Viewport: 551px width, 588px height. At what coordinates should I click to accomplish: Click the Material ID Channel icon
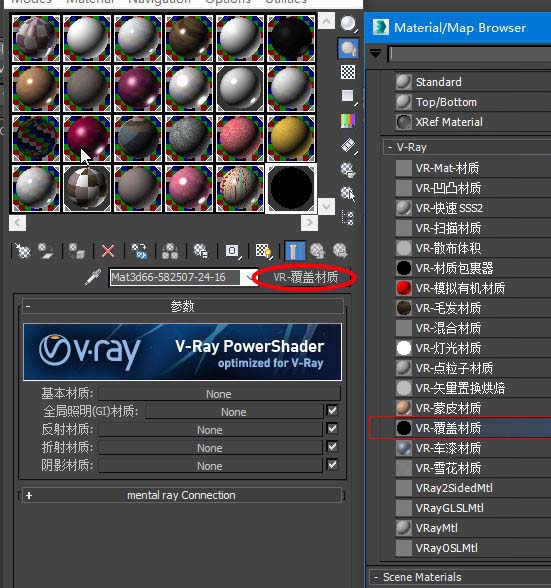(x=232, y=251)
